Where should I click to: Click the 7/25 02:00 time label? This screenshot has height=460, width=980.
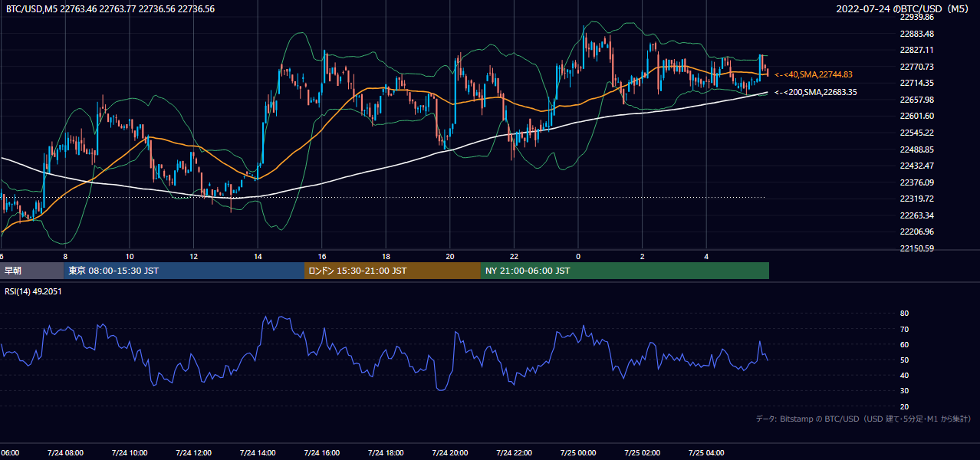coord(643,453)
